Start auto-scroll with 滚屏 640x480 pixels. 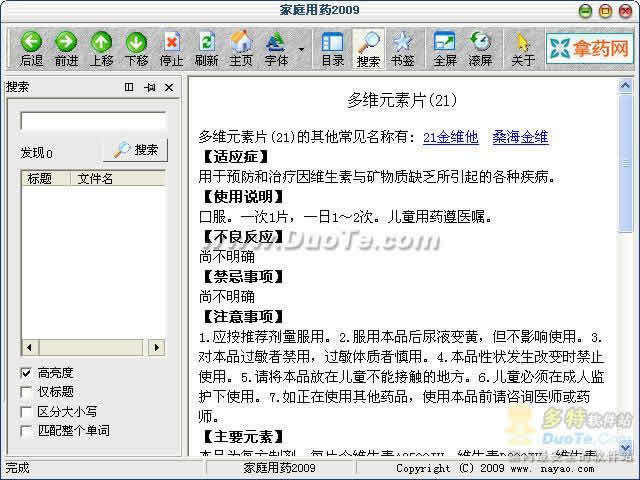(x=480, y=49)
